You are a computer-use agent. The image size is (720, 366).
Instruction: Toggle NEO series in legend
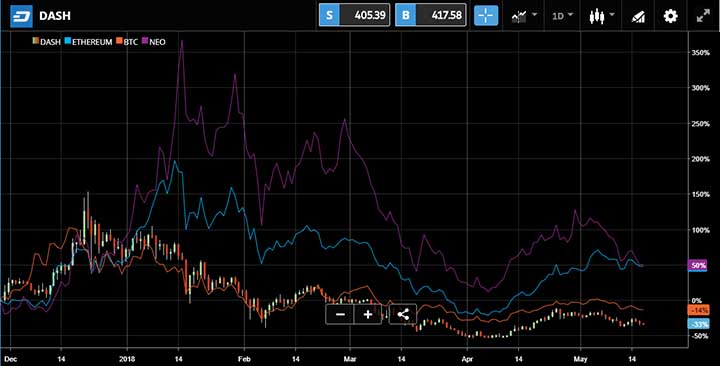coord(154,42)
